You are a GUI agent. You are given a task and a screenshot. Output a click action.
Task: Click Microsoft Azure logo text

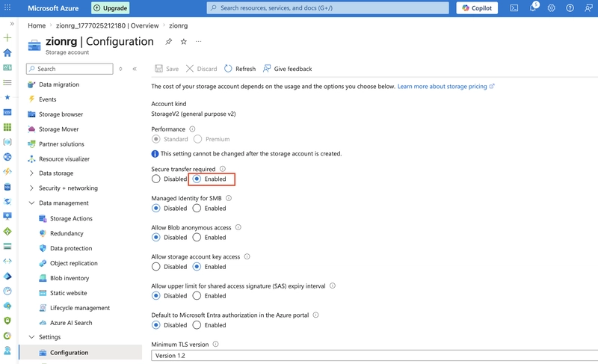click(x=53, y=8)
